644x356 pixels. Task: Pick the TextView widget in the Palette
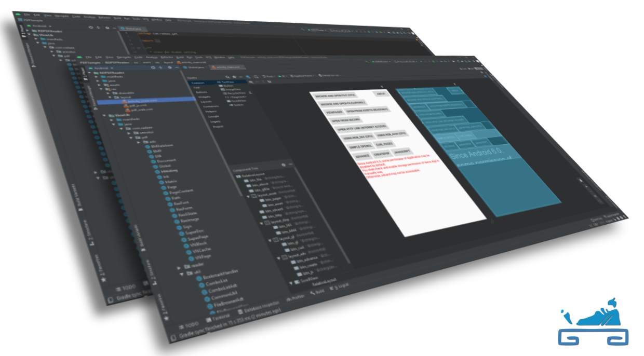225,82
